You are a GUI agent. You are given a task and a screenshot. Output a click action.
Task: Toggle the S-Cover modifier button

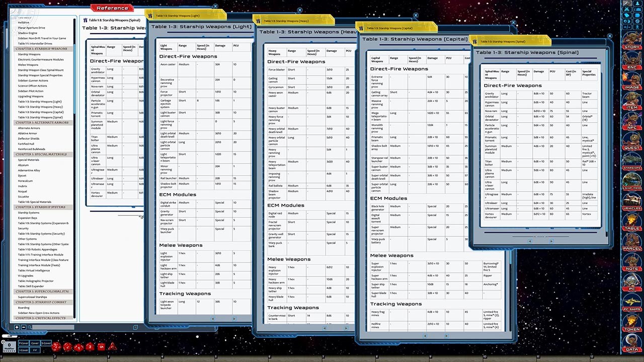46,343
